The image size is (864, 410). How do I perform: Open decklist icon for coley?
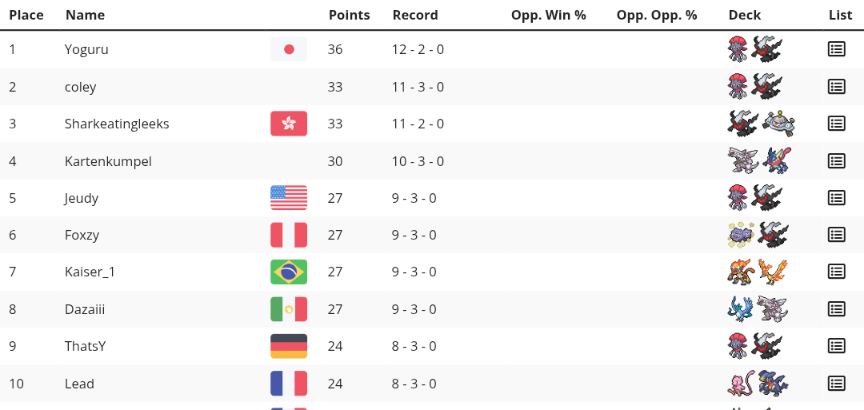coord(837,87)
